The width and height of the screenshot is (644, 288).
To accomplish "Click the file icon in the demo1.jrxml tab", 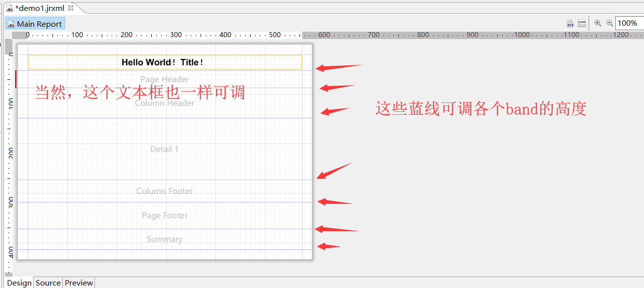I will click(x=11, y=8).
